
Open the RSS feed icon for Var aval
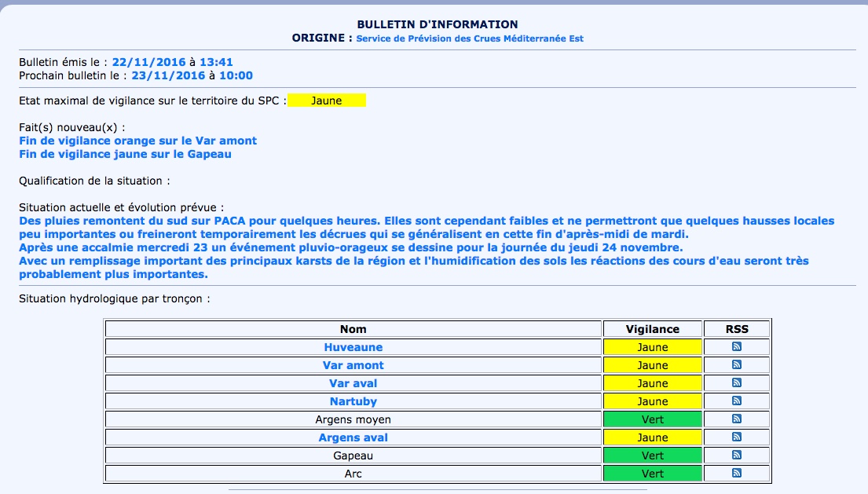[x=736, y=382]
